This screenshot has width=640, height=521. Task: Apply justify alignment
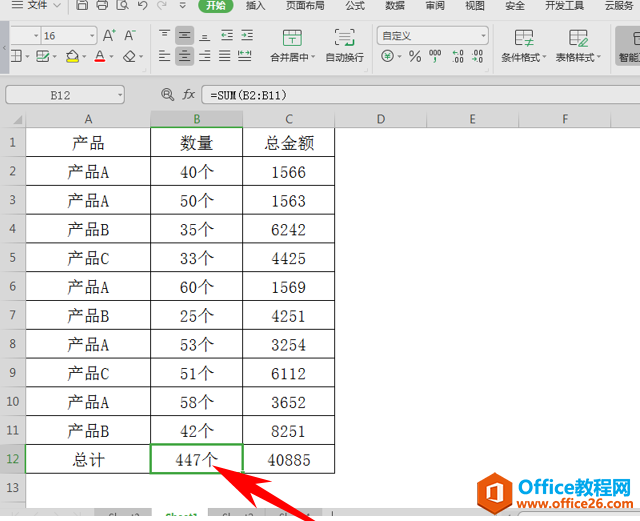tap(224, 56)
